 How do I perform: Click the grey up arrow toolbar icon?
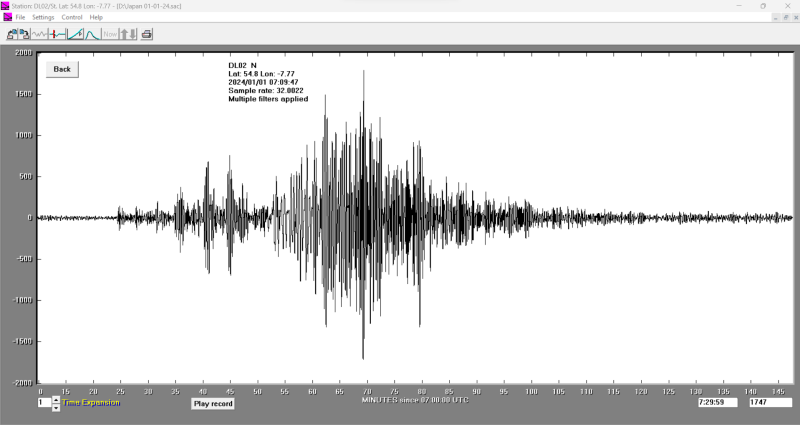click(x=124, y=34)
